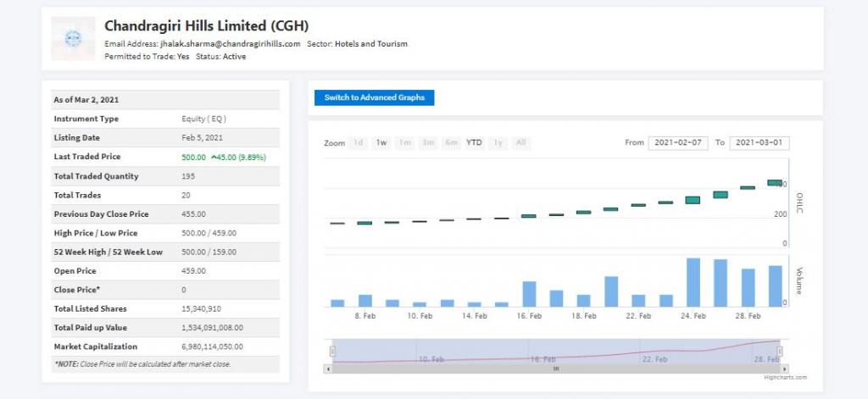Click the Last Traded Price value 500.00
Viewport: 868px width, 399px height.
pos(194,158)
